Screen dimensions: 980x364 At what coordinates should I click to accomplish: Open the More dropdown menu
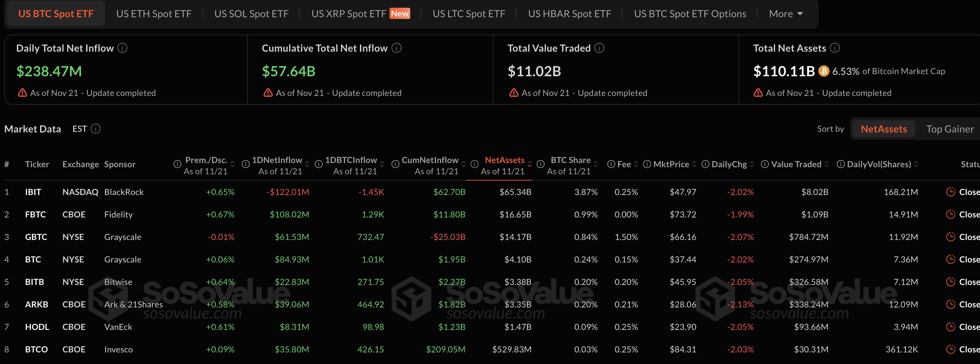(786, 14)
